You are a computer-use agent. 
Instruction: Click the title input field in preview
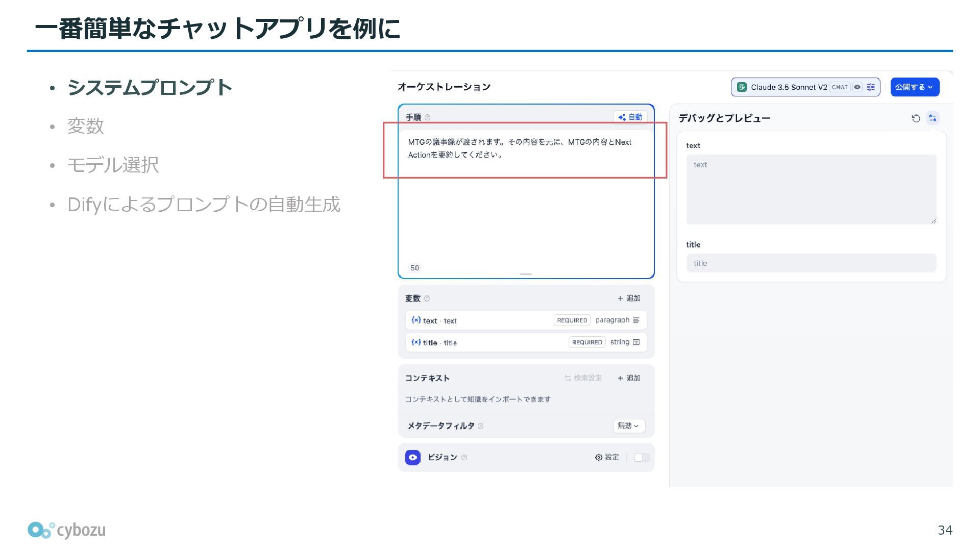pyautogui.click(x=811, y=263)
